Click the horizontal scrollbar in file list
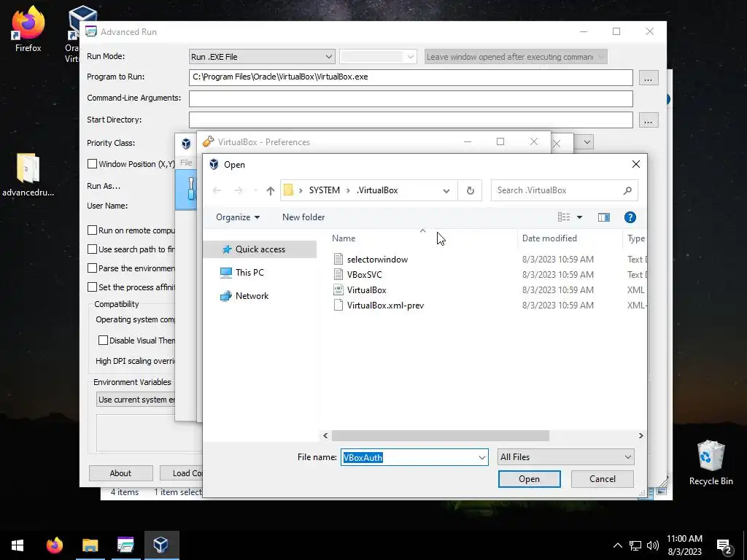747x560 pixels. click(440, 436)
